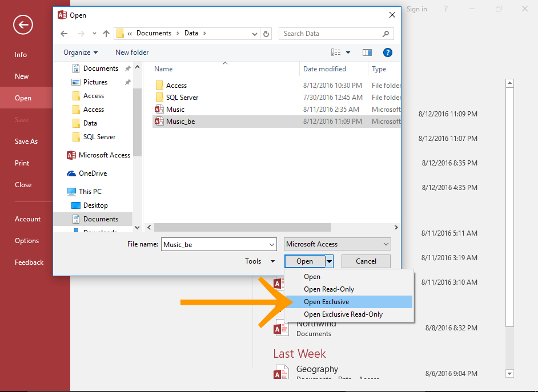Viewport: 538px width, 392px height.
Task: Open the help question mark icon
Action: (388, 52)
